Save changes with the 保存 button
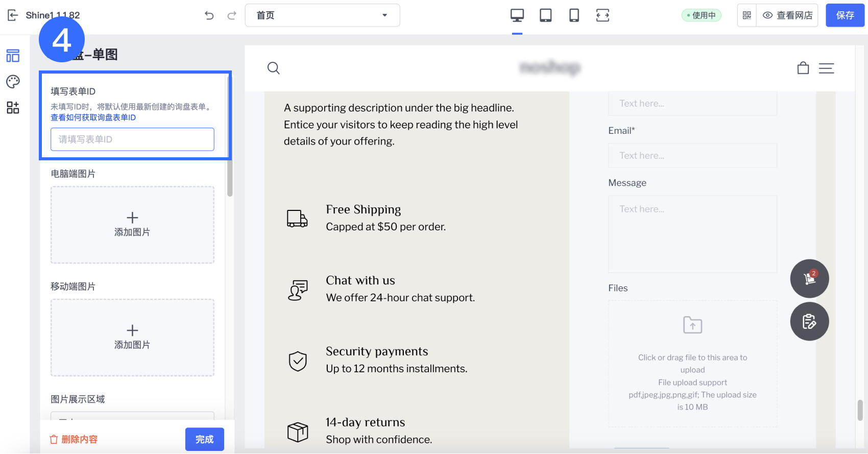 pyautogui.click(x=845, y=15)
